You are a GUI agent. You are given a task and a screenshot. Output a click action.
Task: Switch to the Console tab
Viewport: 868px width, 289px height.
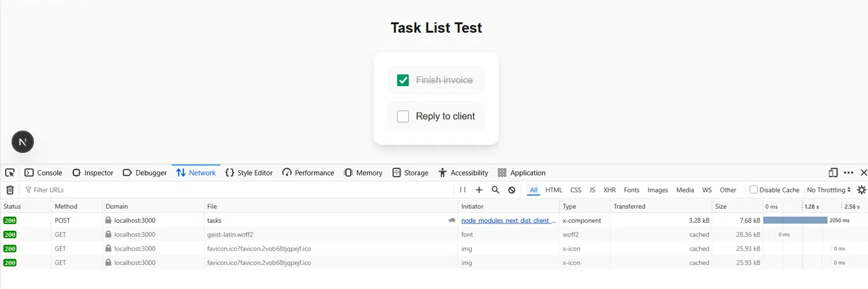[43, 173]
